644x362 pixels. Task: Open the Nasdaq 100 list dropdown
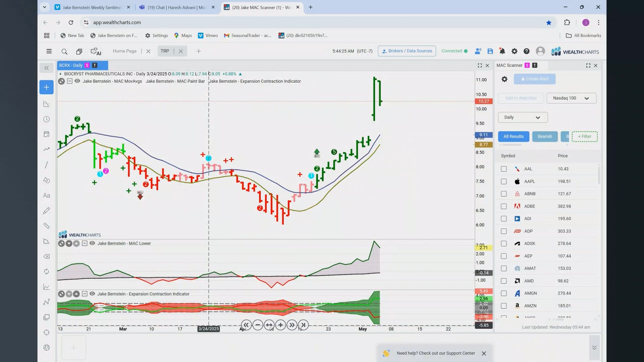(571, 98)
